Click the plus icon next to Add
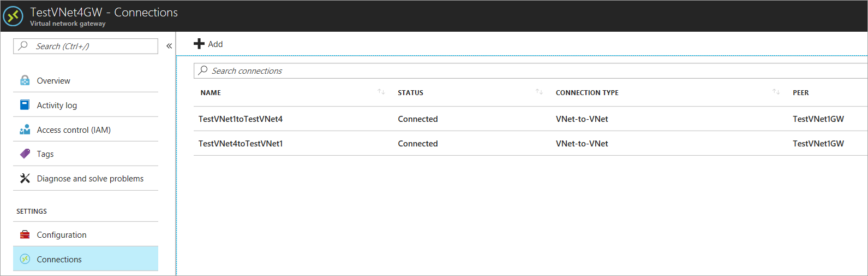868x276 pixels. click(x=199, y=44)
